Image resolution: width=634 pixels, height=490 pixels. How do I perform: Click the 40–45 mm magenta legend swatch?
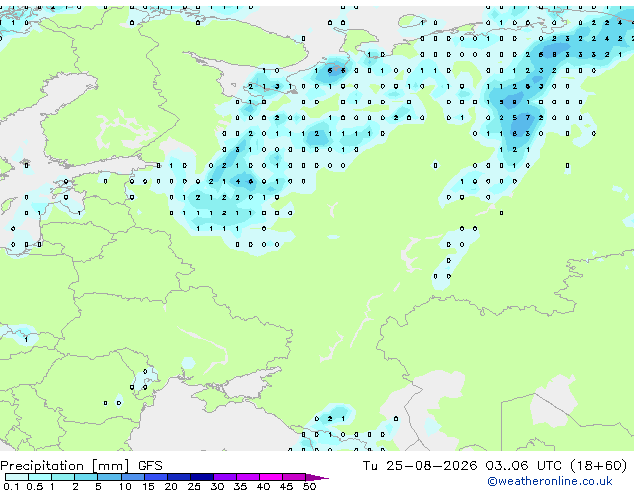(x=271, y=477)
